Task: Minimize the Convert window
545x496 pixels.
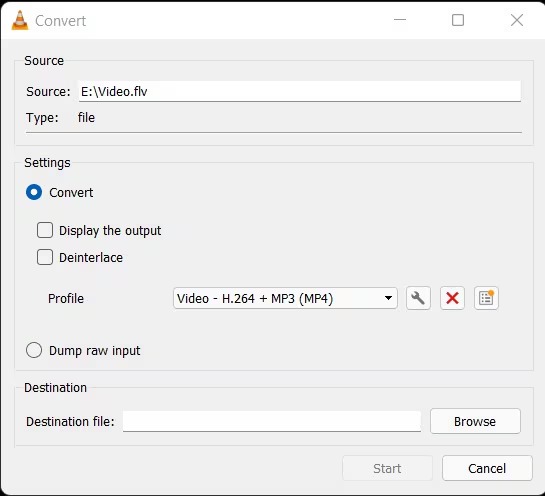Action: [400, 20]
